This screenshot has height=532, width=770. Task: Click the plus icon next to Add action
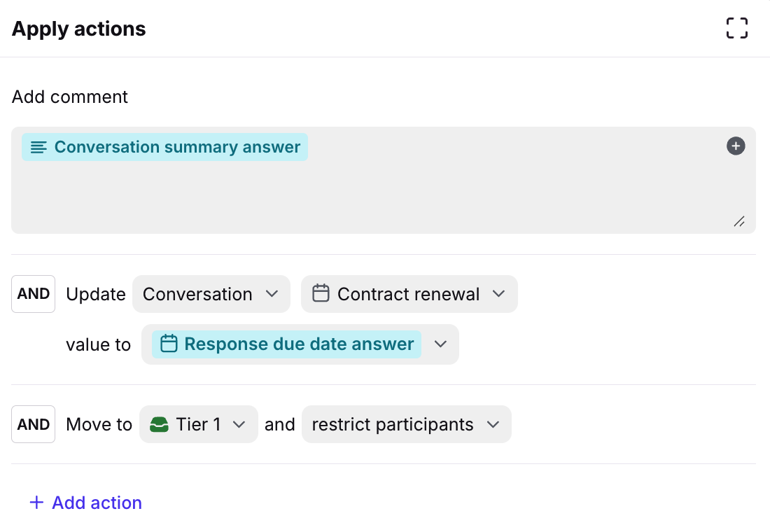(x=36, y=503)
